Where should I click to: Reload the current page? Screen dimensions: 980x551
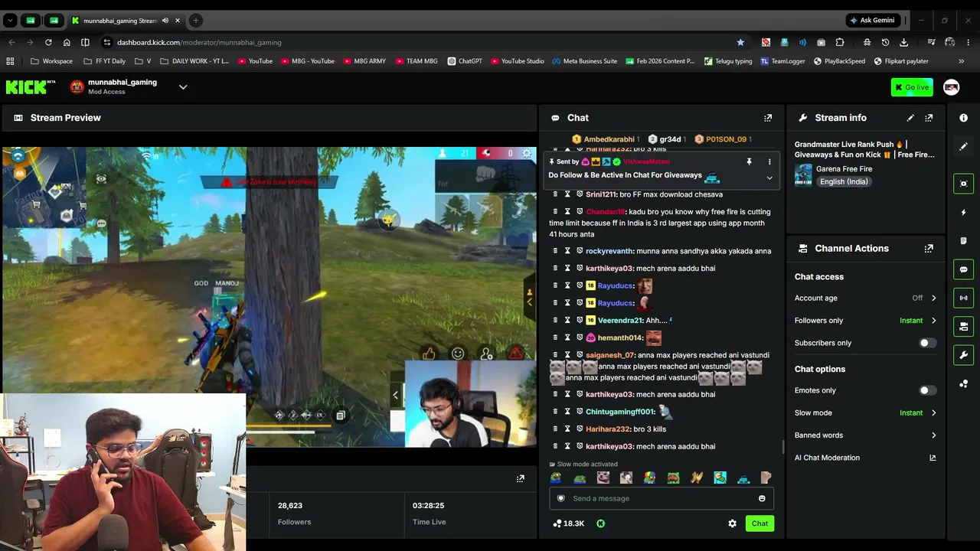48,42
